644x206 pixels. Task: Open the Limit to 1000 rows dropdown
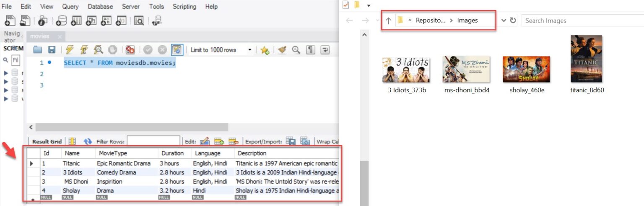(250, 50)
